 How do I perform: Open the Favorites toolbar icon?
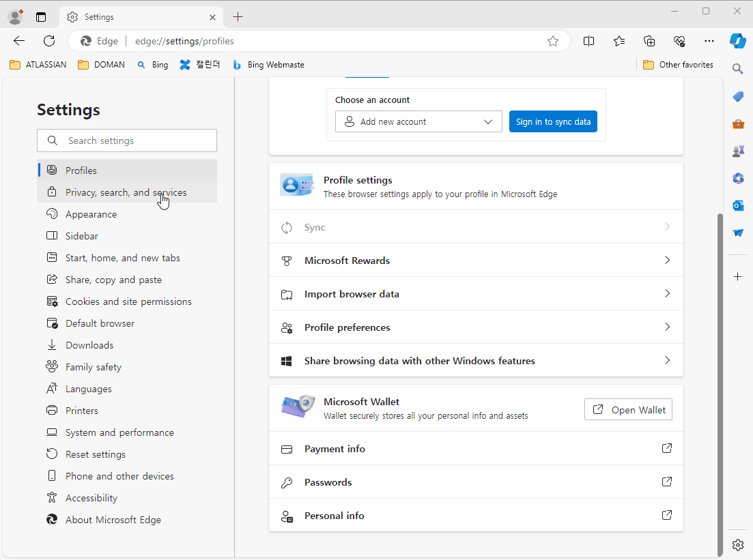coord(619,41)
